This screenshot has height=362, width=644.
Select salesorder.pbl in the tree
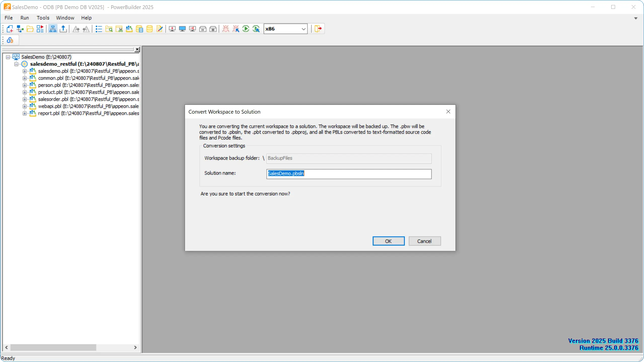[x=89, y=99]
